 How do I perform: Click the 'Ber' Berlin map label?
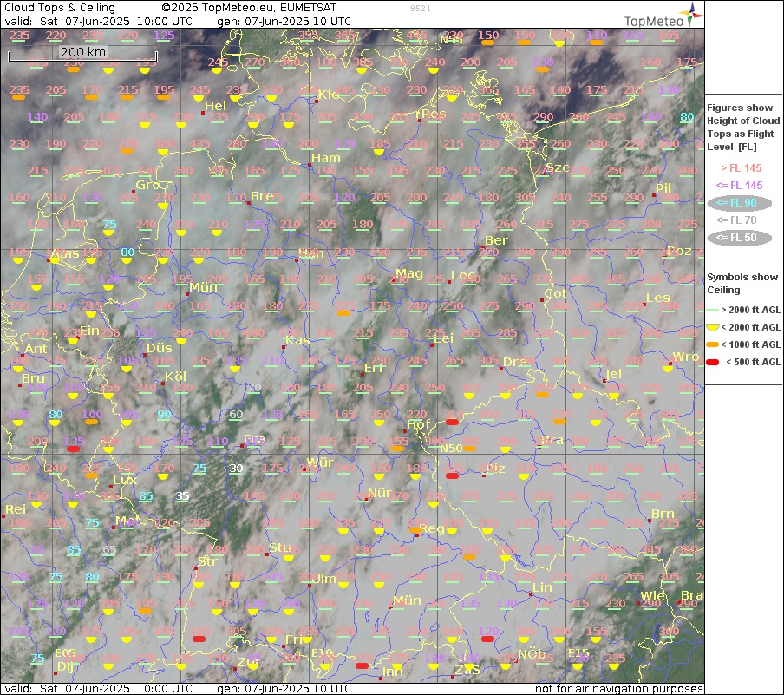[496, 240]
